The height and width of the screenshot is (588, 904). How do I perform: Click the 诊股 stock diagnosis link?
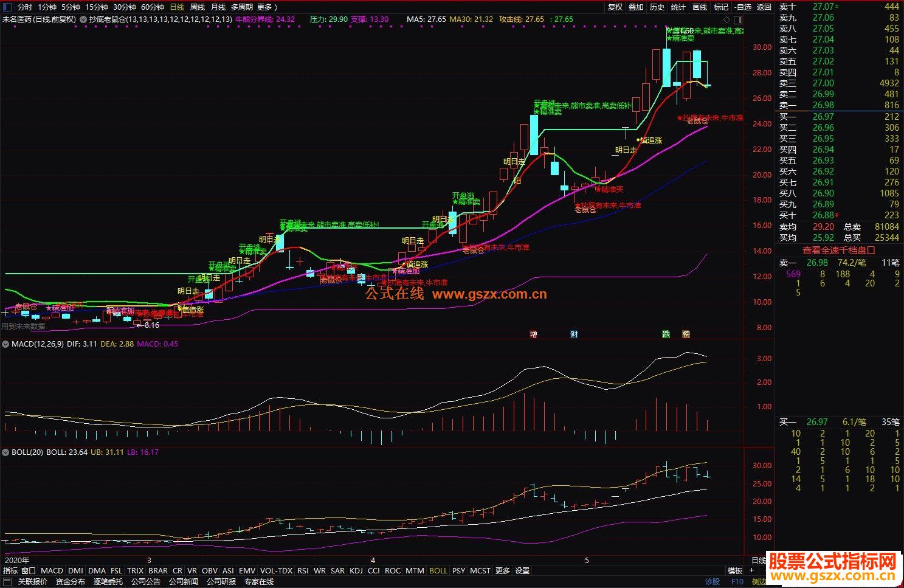713,582
